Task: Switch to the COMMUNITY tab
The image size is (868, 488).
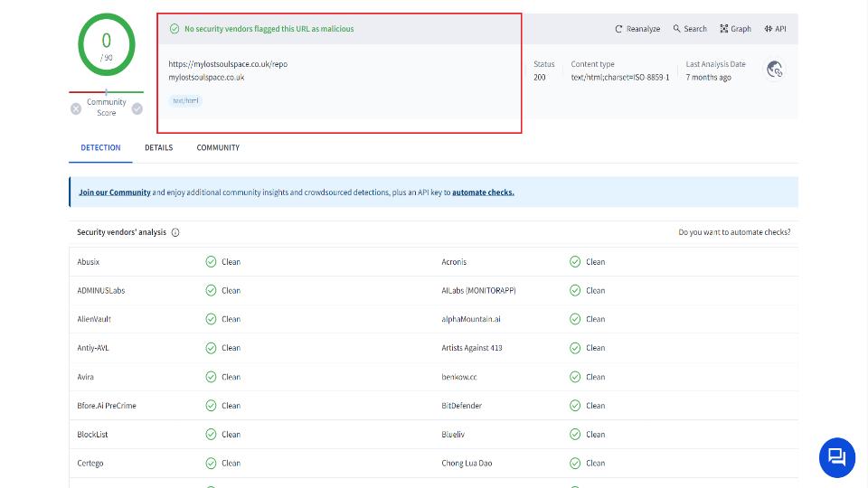Action: point(218,147)
